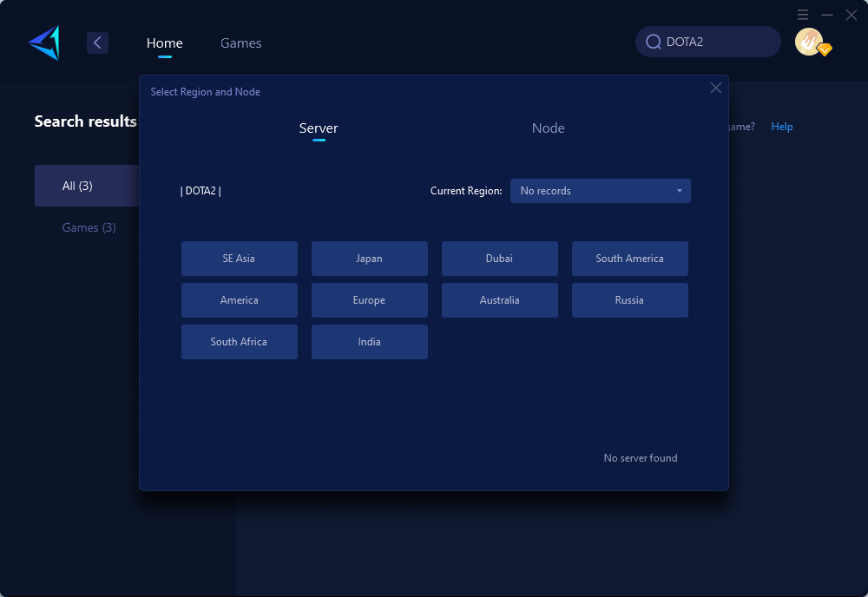Click the No server found text
Viewport: 868px width, 597px height.
point(641,458)
